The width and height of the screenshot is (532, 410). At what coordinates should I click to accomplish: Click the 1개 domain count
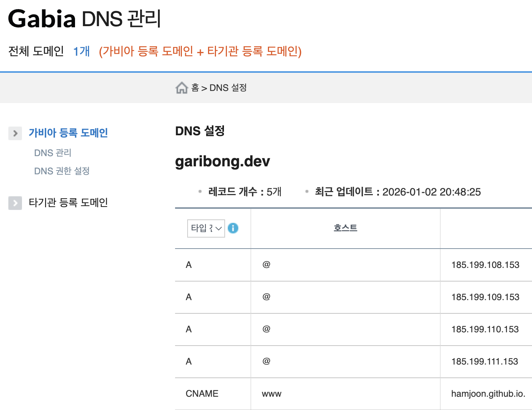[81, 51]
